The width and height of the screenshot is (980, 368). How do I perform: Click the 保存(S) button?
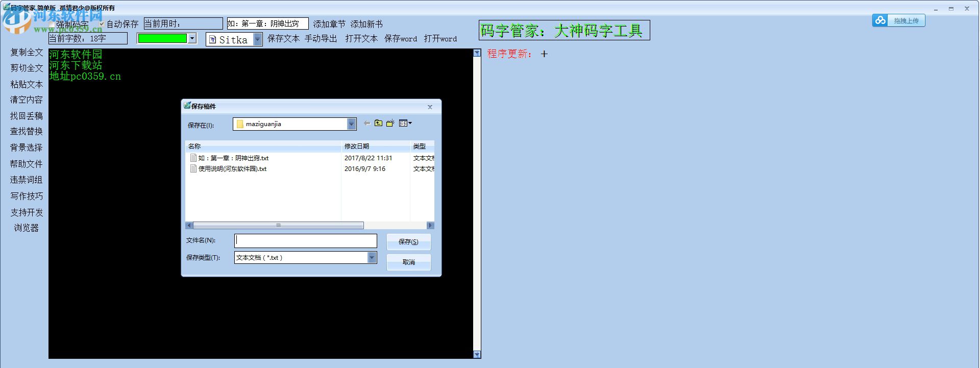pyautogui.click(x=408, y=242)
